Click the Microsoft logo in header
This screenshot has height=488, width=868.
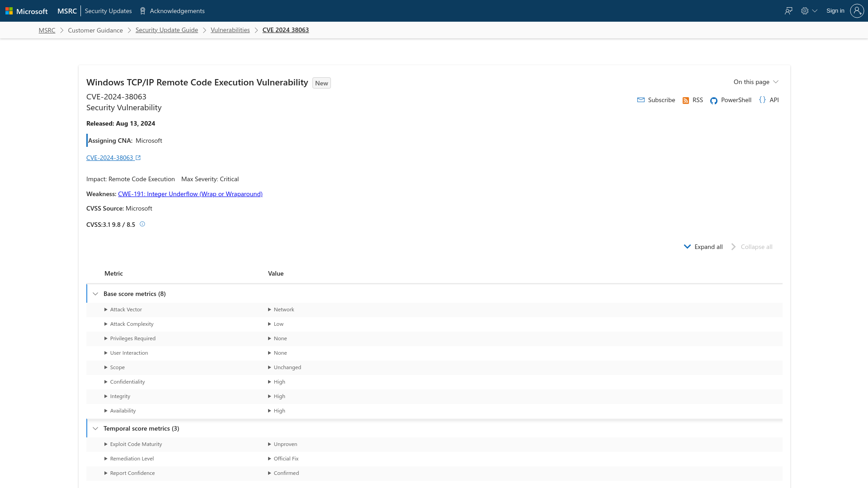click(x=26, y=11)
